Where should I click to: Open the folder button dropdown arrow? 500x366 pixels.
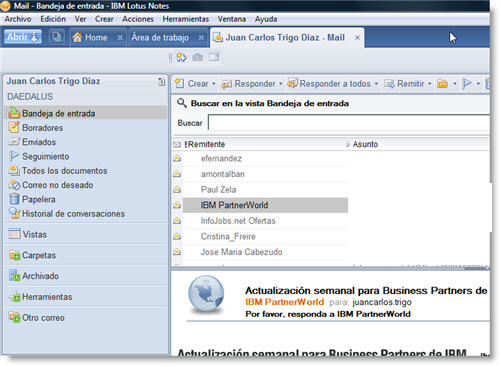454,84
